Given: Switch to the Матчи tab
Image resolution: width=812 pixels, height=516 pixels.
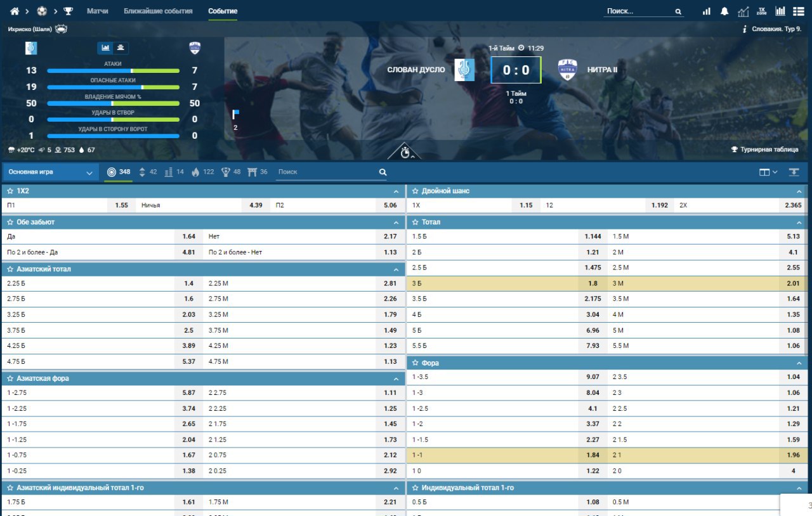Looking at the screenshot, I should (x=97, y=11).
